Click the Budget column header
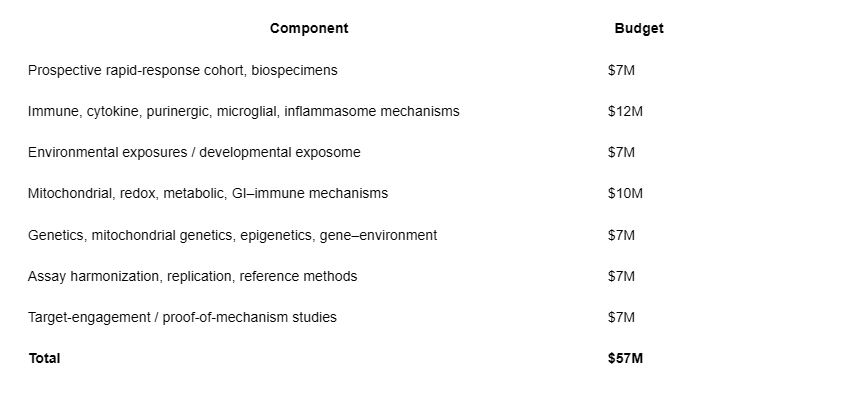The width and height of the screenshot is (851, 407). [x=639, y=28]
